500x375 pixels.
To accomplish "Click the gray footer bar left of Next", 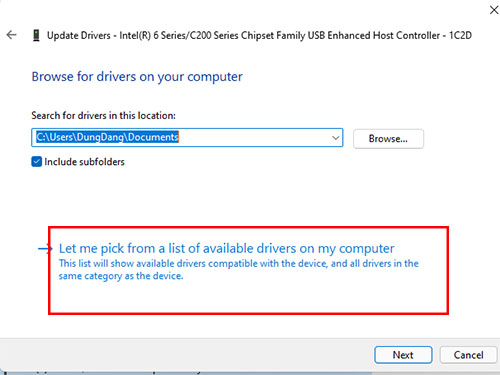I will tap(187, 355).
